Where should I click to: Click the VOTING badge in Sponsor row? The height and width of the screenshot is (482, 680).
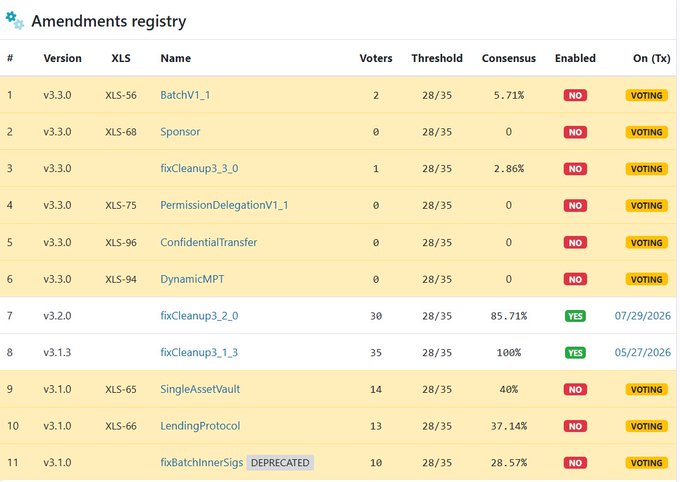click(x=647, y=132)
